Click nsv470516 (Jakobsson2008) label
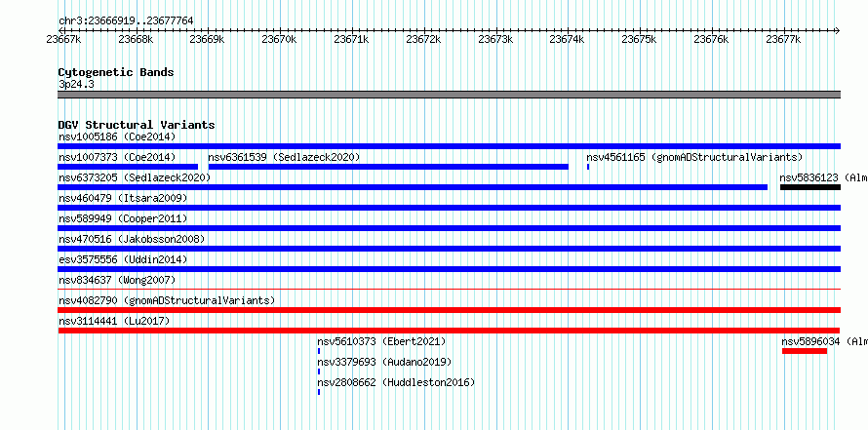Viewport: 868px width, 430px height. tap(132, 239)
